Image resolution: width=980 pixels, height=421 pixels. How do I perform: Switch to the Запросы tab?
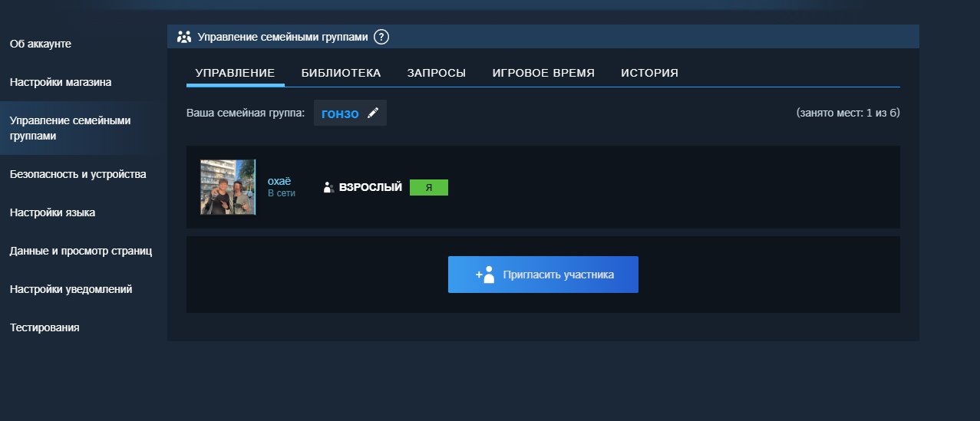click(x=436, y=73)
